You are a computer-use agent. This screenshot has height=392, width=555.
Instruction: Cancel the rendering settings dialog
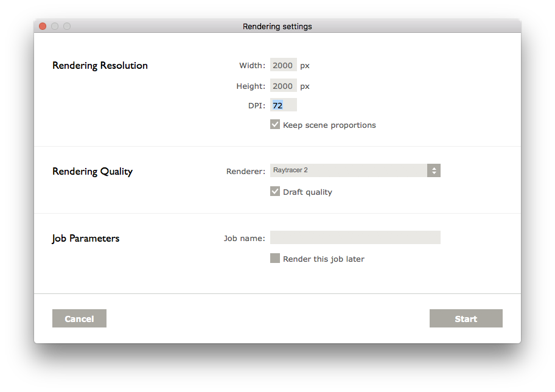(x=79, y=318)
